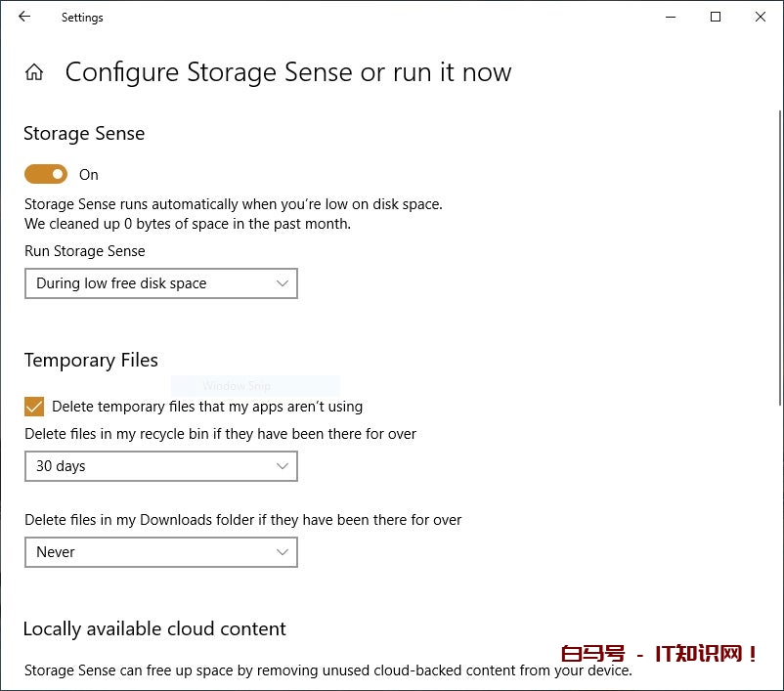Maximize the Settings window
The image size is (784, 691).
pyautogui.click(x=716, y=17)
